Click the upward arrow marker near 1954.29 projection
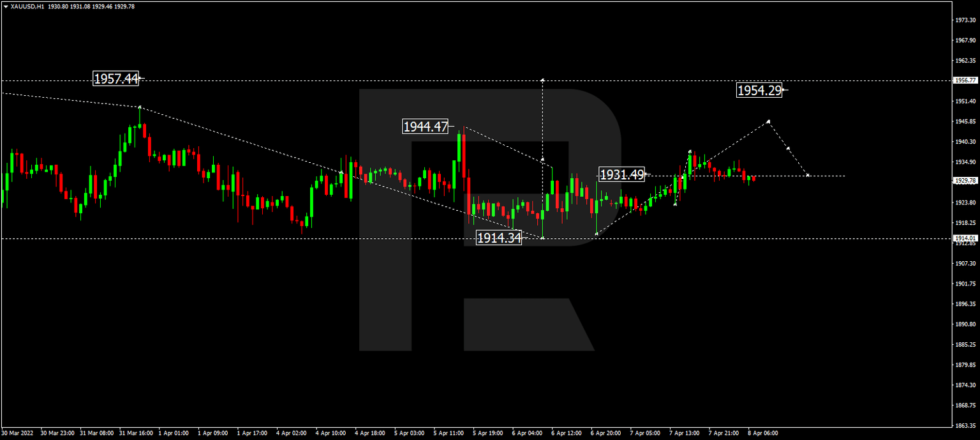This screenshot has width=980, height=440. [769, 120]
